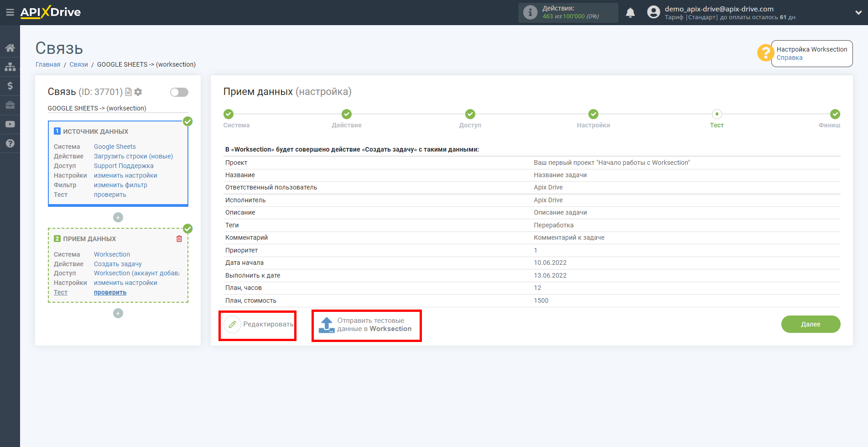Viewport: 868px width, 447px height.
Task: Go to the Доступ step
Action: pyautogui.click(x=470, y=114)
